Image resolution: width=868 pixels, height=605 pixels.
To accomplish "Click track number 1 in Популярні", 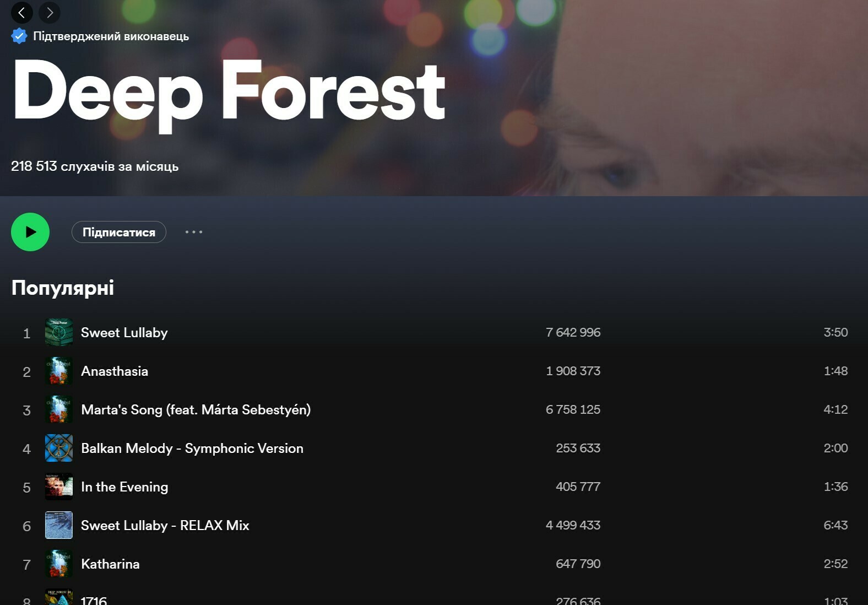I will click(26, 333).
